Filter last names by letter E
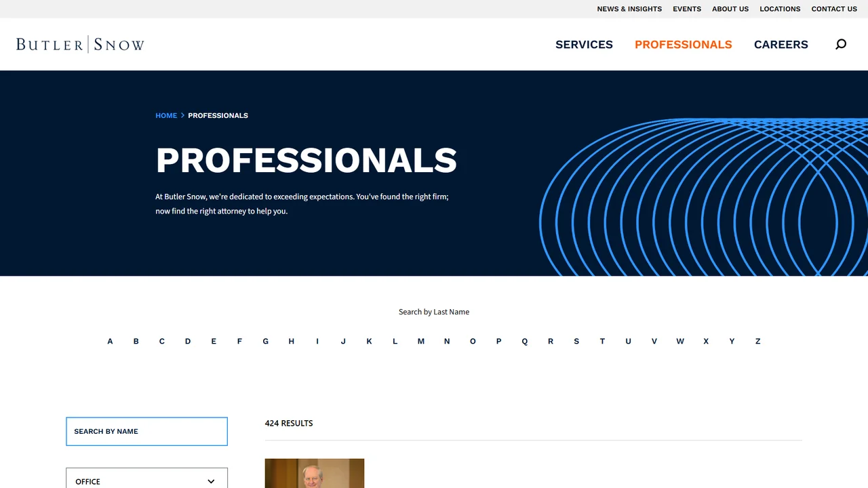Image resolution: width=868 pixels, height=488 pixels. (214, 341)
